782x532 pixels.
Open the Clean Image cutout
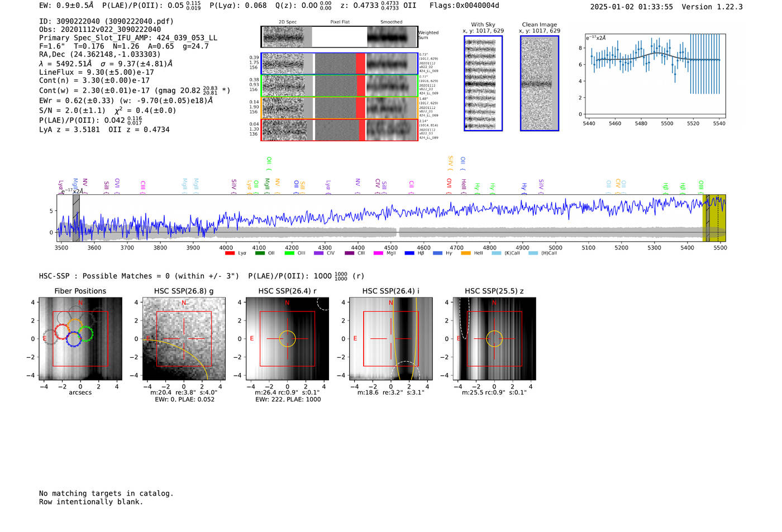(540, 83)
